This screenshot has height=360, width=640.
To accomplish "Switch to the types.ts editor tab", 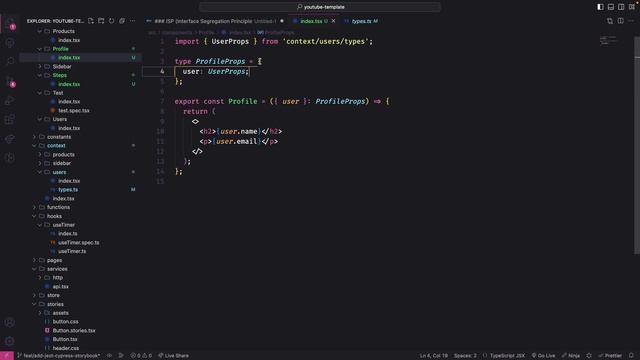I will click(x=361, y=21).
